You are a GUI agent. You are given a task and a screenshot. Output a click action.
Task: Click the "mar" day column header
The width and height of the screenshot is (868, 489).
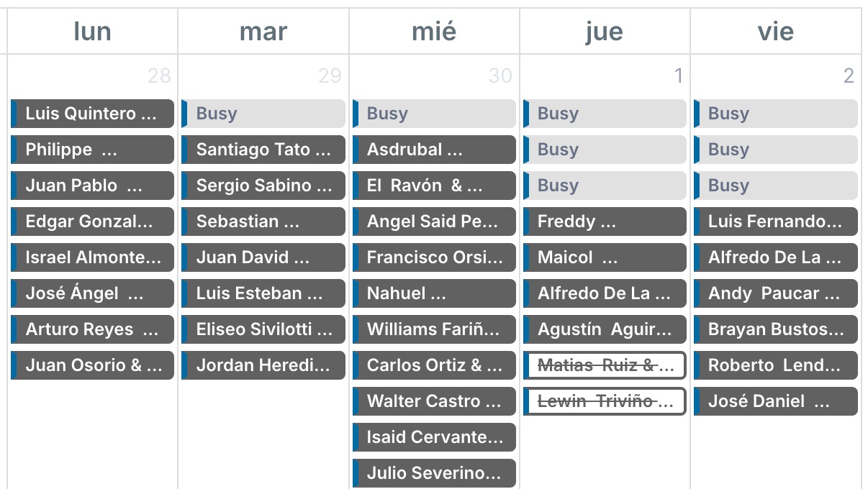click(263, 32)
